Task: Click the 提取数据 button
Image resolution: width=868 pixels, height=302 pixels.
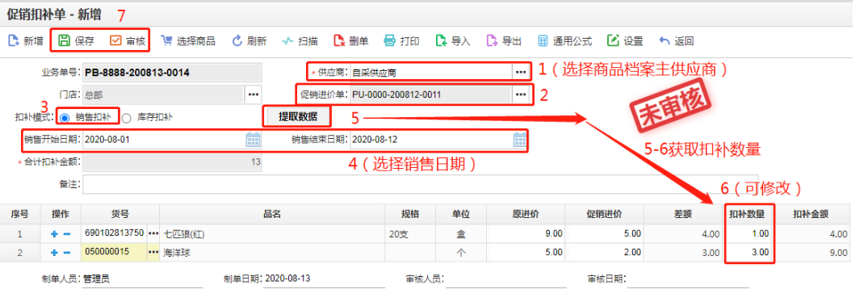Action: point(298,117)
